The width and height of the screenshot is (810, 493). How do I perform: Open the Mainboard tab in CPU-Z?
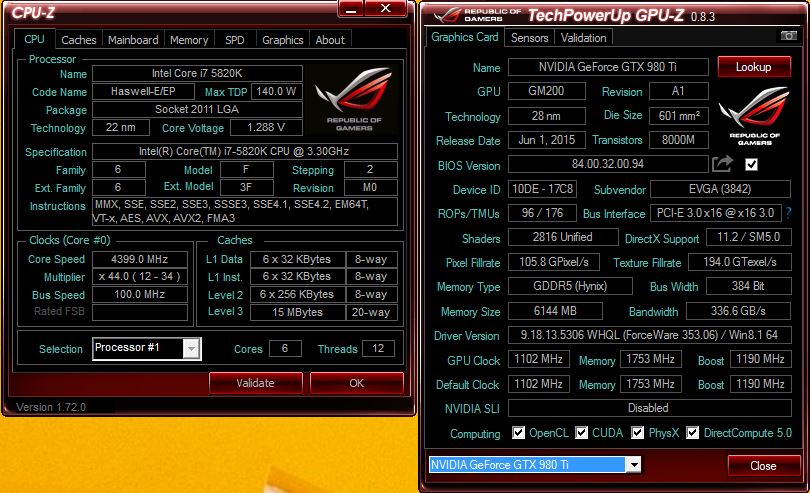tap(133, 40)
